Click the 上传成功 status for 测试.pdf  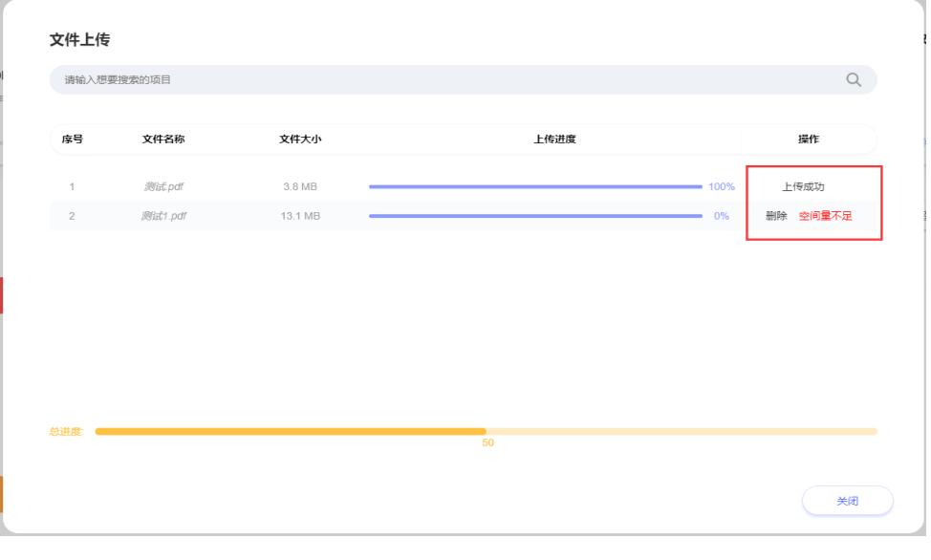pyautogui.click(x=803, y=186)
